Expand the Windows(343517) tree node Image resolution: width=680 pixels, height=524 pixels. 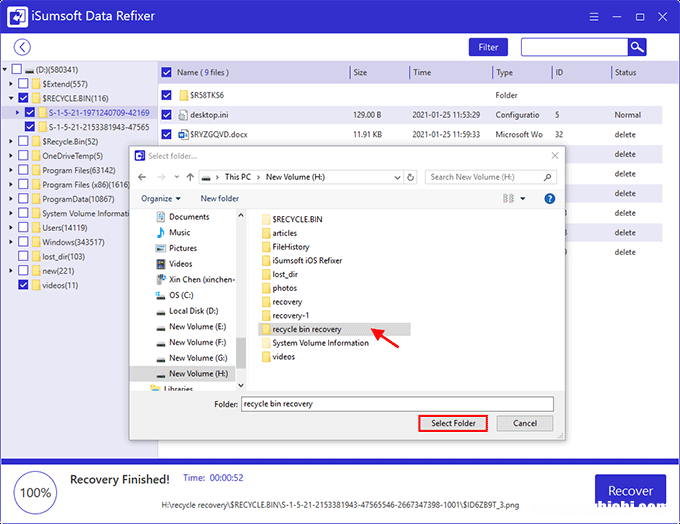[11, 242]
